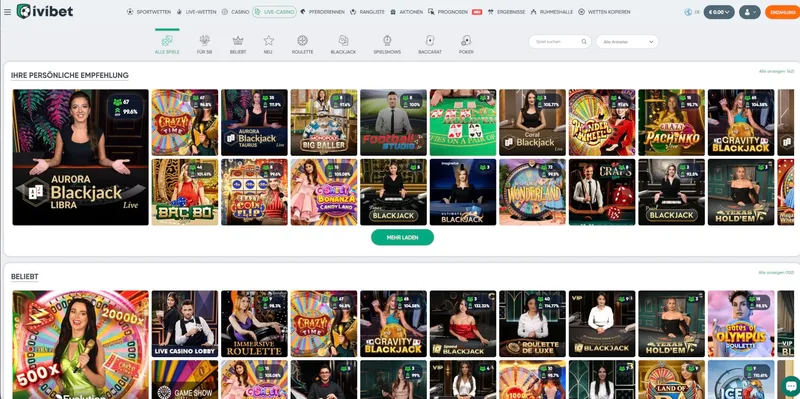This screenshot has width=800, height=399.
Task: Open Wonderland wheel game tile
Action: click(x=533, y=192)
